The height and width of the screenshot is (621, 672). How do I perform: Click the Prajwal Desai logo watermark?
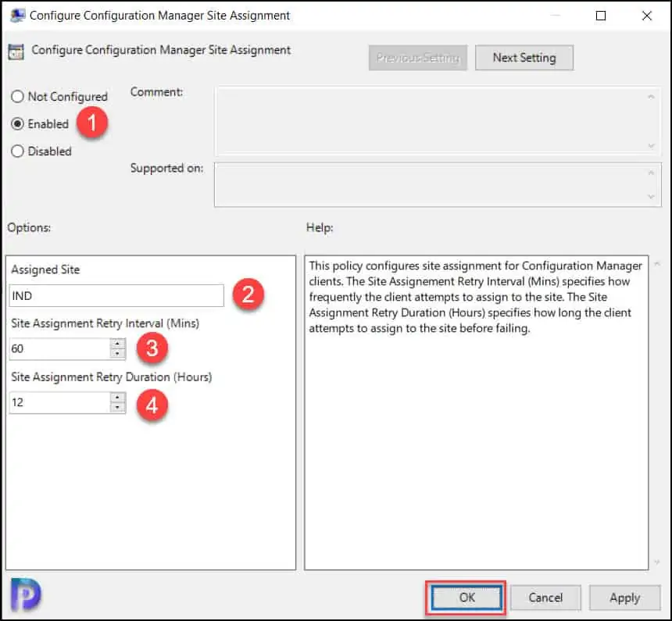27,595
